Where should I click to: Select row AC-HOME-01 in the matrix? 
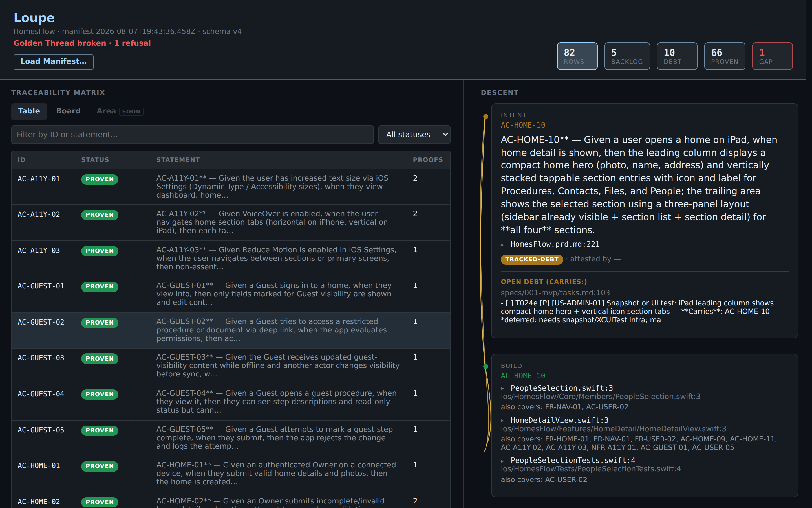(231, 474)
